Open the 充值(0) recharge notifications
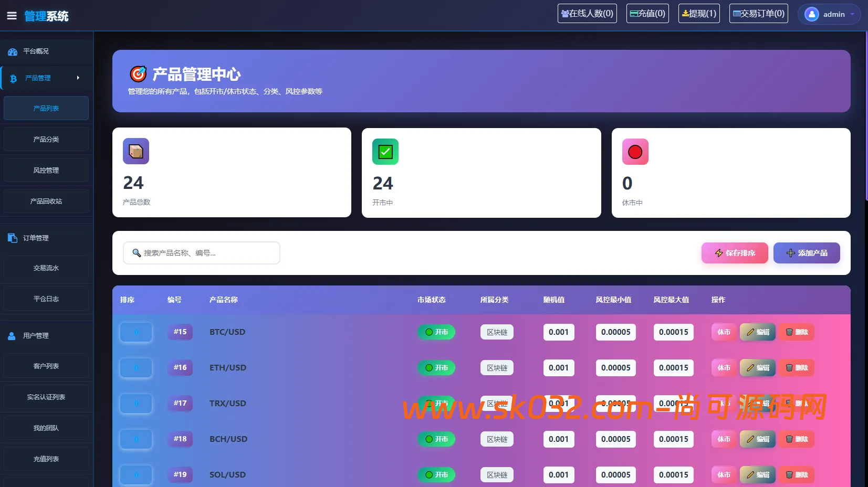The image size is (868, 487). (647, 14)
